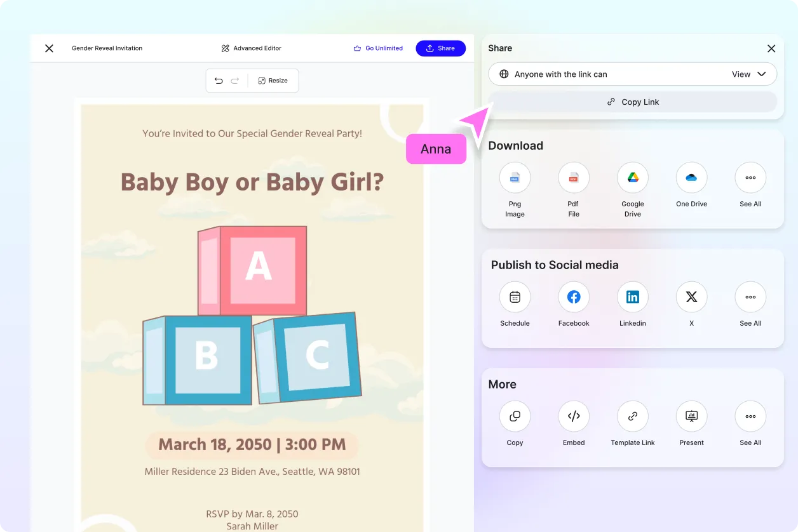
Task: Open the Resize panel
Action: (273, 81)
